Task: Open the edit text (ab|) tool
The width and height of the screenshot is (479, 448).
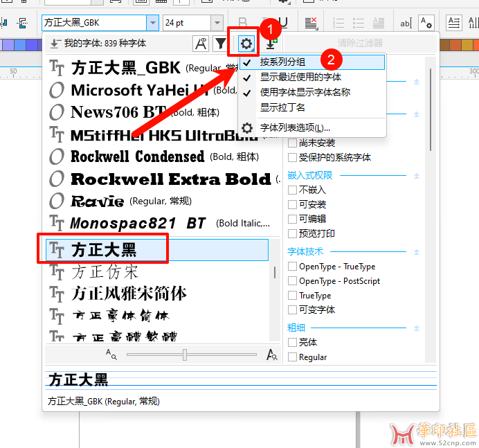Action: (x=406, y=24)
